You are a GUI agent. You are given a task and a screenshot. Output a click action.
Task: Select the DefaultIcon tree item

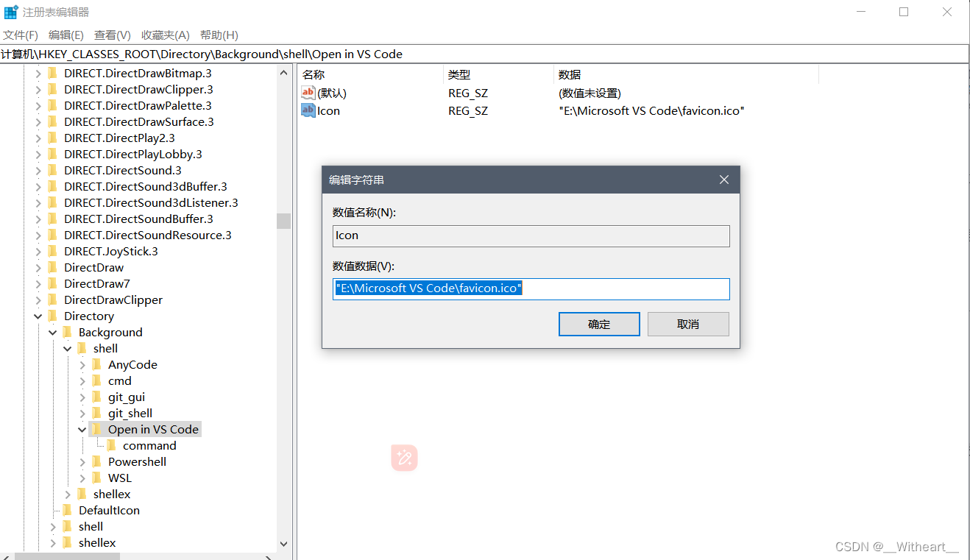coord(109,510)
